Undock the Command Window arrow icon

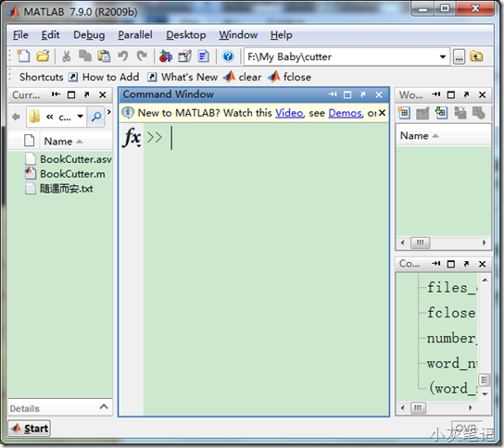pos(363,94)
